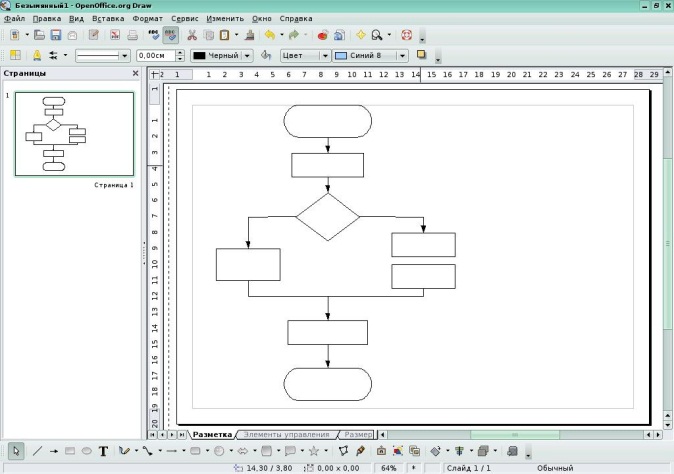Open the dropdown arrow beside the New document icon
The height and width of the screenshot is (474, 674).
pos(27,35)
